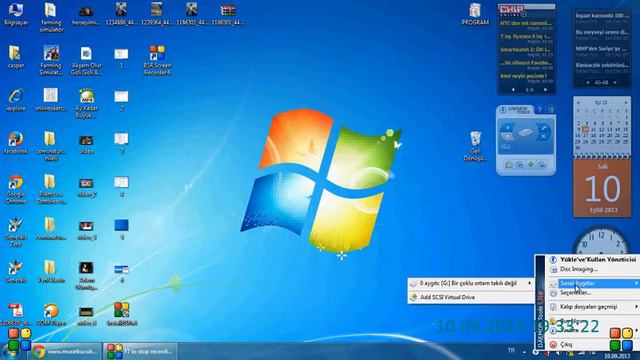This screenshot has height=360, width=640.
Task: Click the DAEMON Tools gadget help button
Action: pyautogui.click(x=540, y=110)
